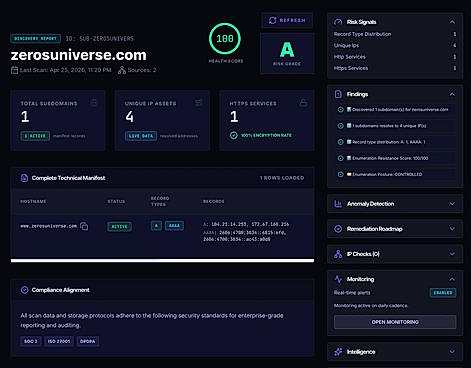Click the HTTPS Services lock icon

(303, 103)
